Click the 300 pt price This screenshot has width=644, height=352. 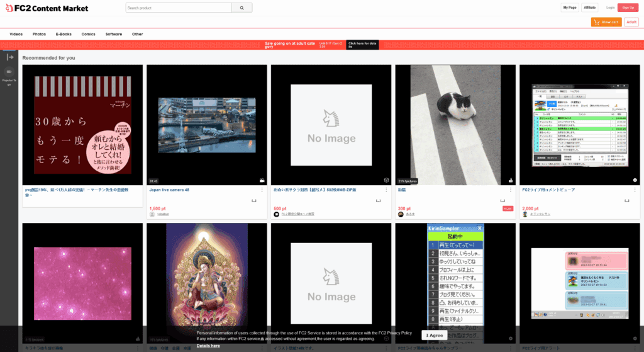[404, 208]
